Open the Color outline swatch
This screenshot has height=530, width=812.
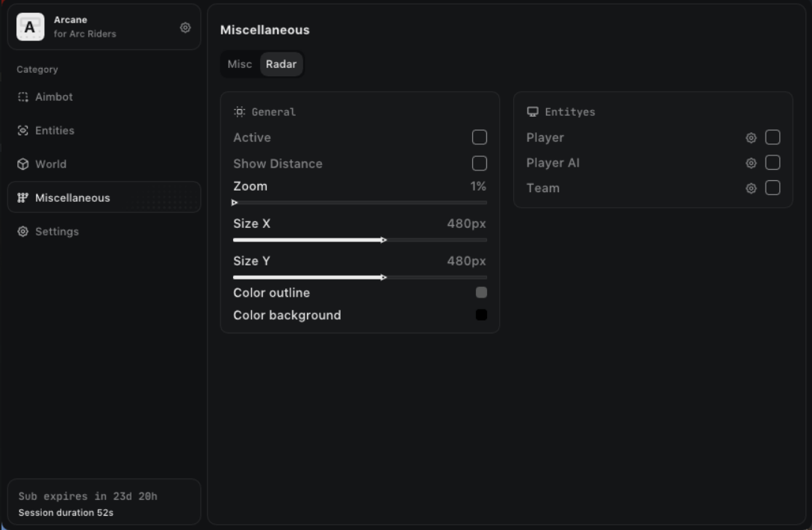[481, 293]
